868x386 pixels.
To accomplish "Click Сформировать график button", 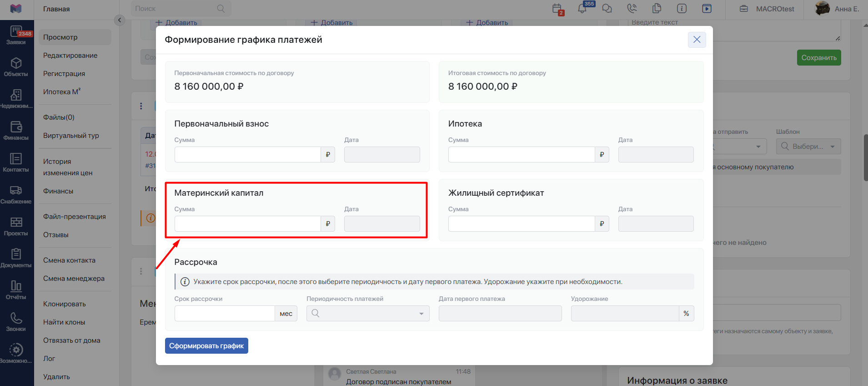I will click(x=206, y=346).
